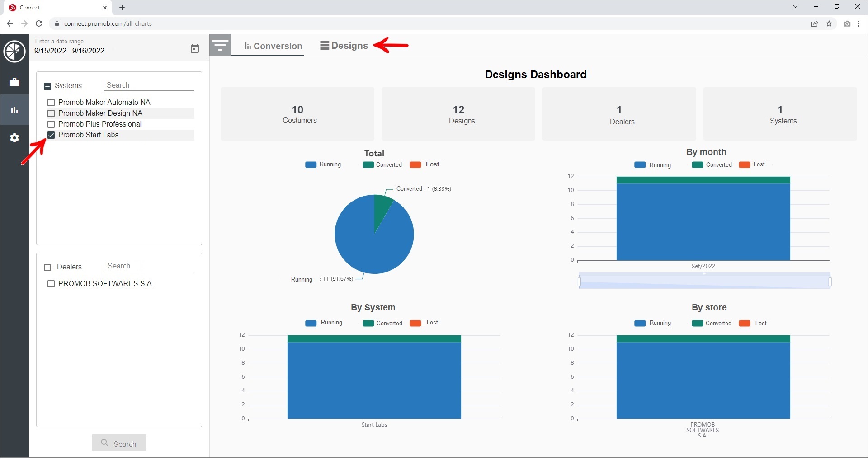Screen dimensions: 868x460
Task: Bookmark this page with star icon
Action: 829,24
